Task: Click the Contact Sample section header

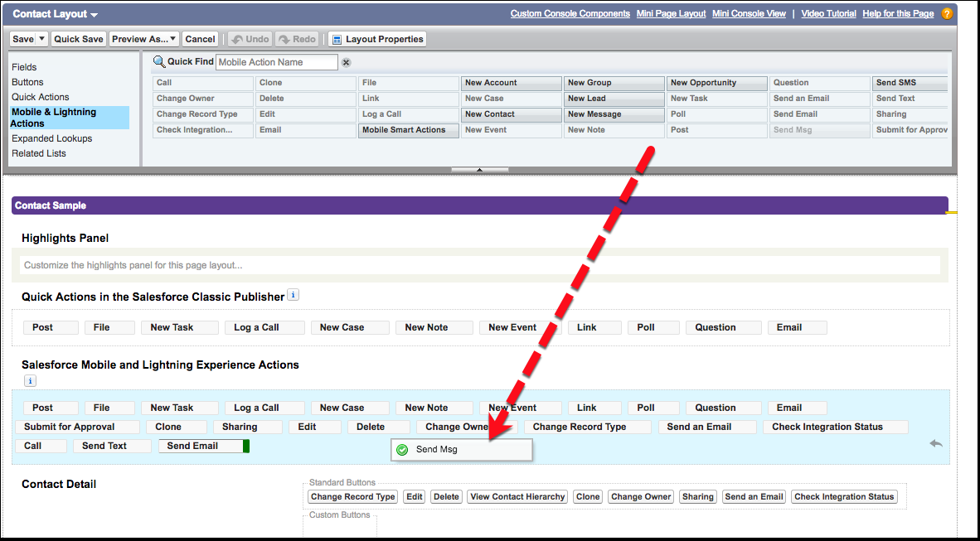Action: (x=479, y=205)
